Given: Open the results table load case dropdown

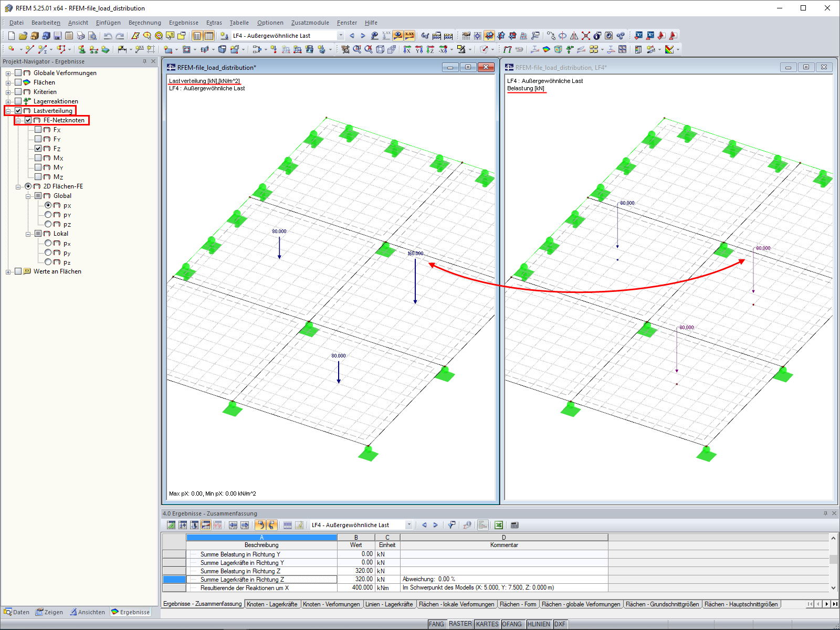Looking at the screenshot, I should pos(409,525).
